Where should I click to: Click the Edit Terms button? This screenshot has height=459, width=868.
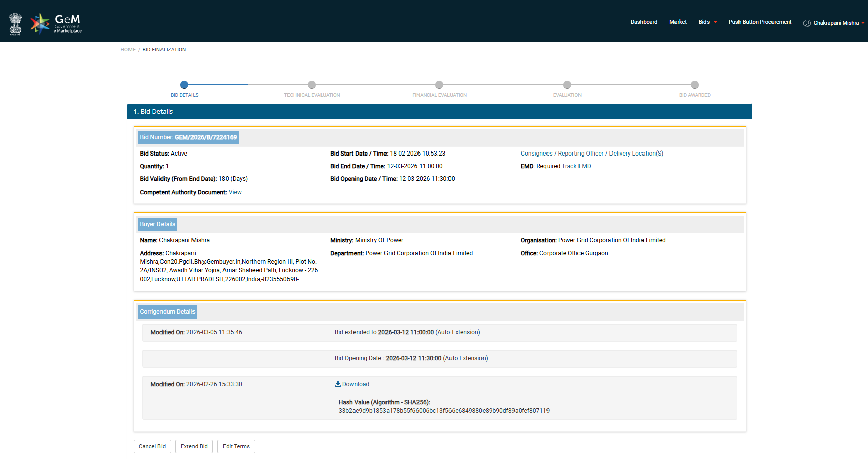point(236,446)
